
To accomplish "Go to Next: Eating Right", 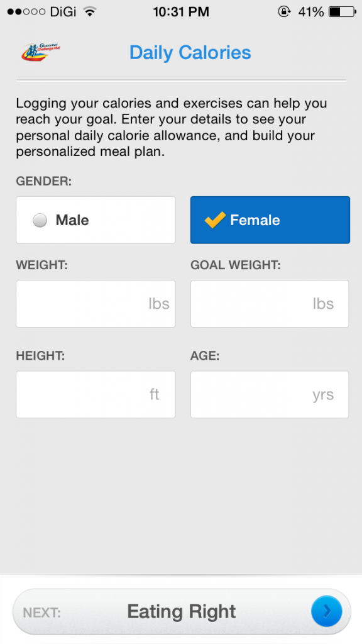I will click(x=182, y=611).
